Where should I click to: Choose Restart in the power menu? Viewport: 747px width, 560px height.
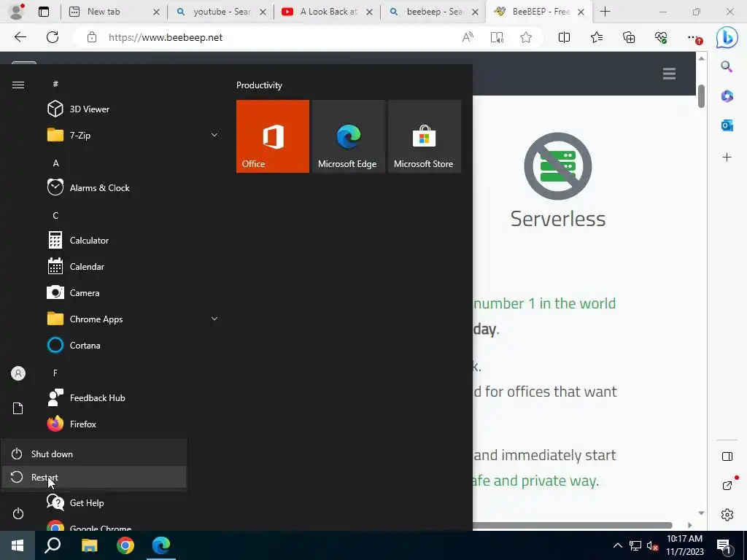point(94,477)
